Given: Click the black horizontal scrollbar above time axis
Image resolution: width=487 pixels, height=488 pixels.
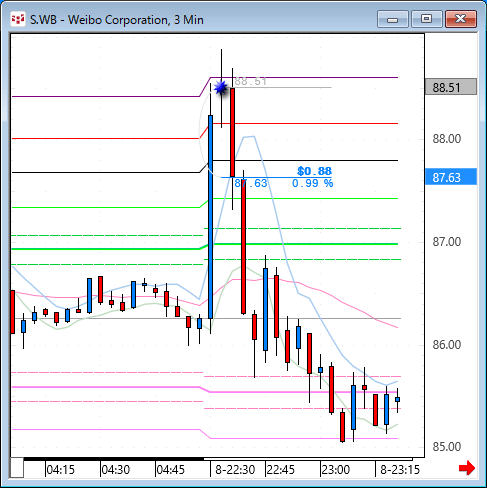Looking at the screenshot, I should pos(113,459).
